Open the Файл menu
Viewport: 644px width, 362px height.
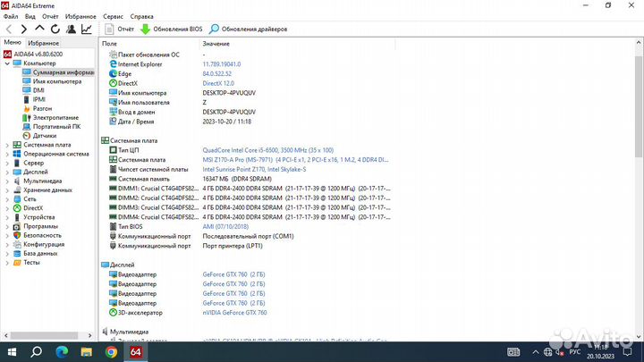(11, 16)
